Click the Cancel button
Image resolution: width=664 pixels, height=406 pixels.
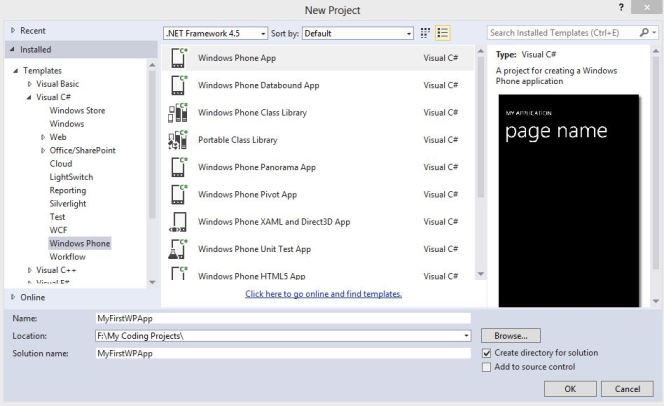(627, 389)
